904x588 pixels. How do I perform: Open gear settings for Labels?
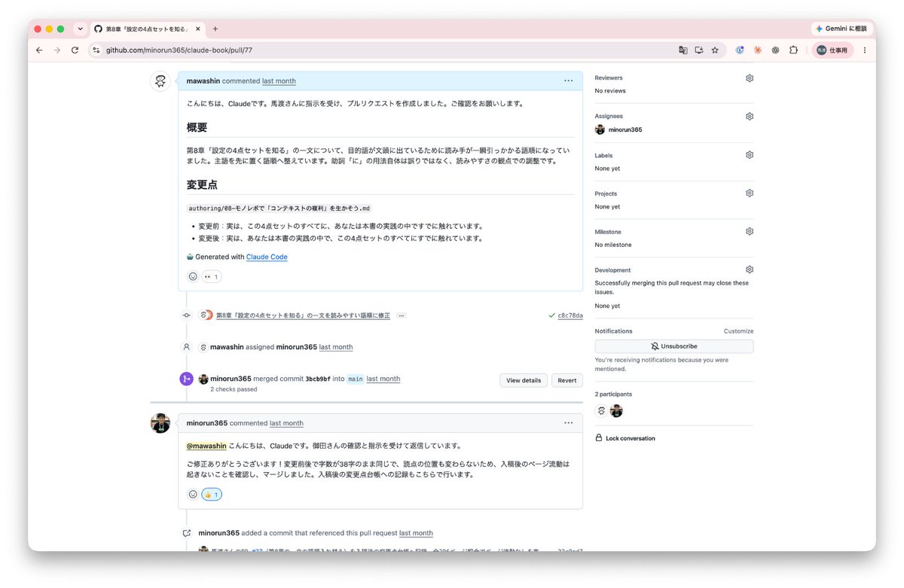click(750, 155)
